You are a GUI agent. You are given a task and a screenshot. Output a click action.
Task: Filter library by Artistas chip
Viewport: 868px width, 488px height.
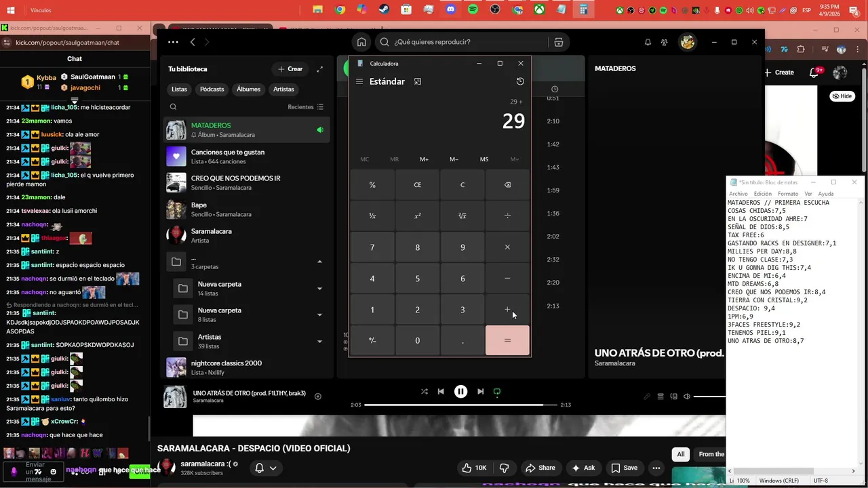[283, 89]
